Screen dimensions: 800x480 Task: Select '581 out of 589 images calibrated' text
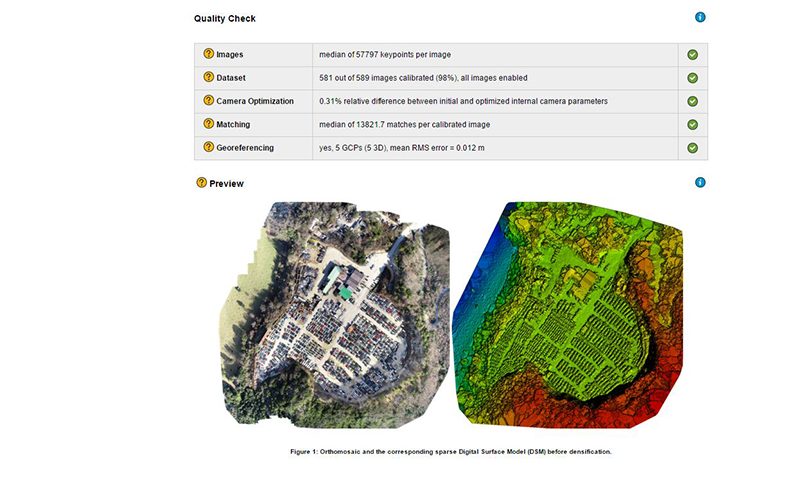tap(379, 78)
